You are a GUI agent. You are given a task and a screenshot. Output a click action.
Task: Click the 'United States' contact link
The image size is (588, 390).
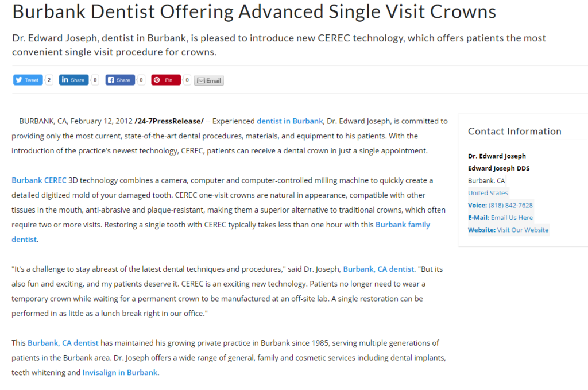488,193
